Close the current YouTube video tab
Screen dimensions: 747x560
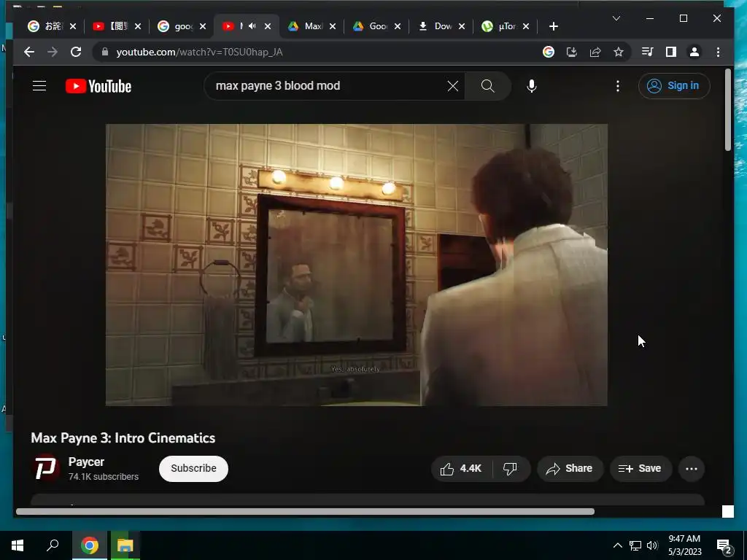pos(267,26)
